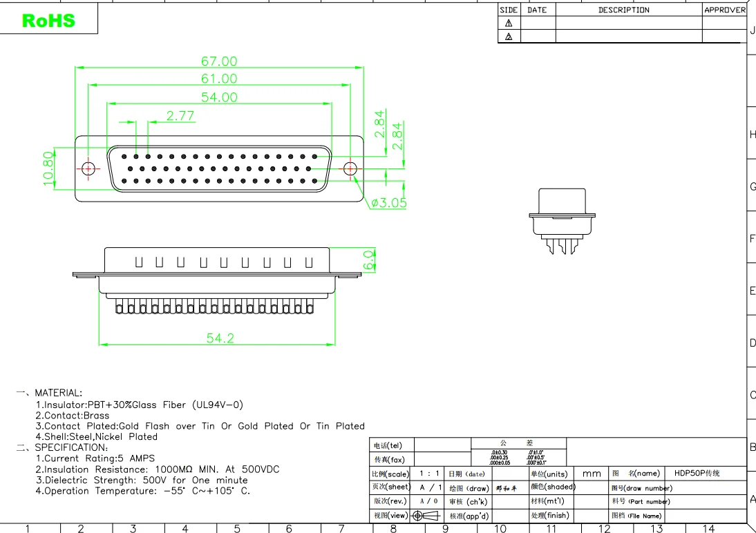
Task: Pick the small connector end-view drawing
Action: pos(562,222)
